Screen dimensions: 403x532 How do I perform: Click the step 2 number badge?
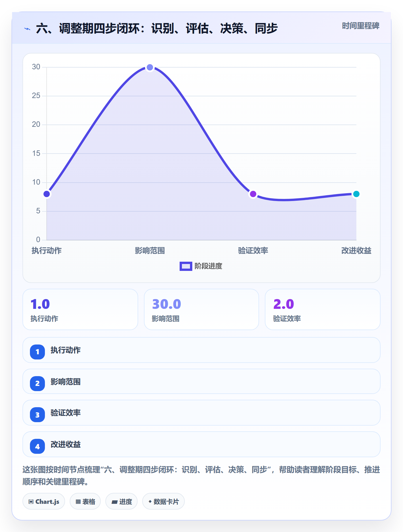point(37,383)
